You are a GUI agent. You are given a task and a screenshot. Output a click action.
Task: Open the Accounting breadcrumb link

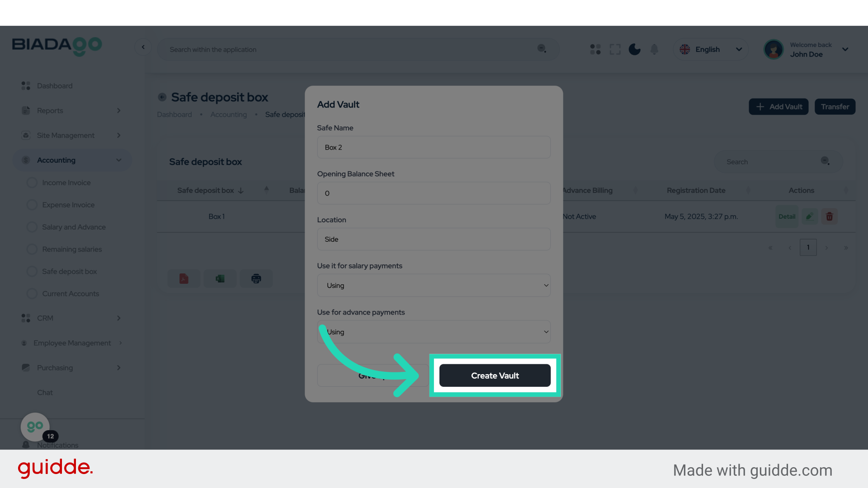tap(228, 114)
